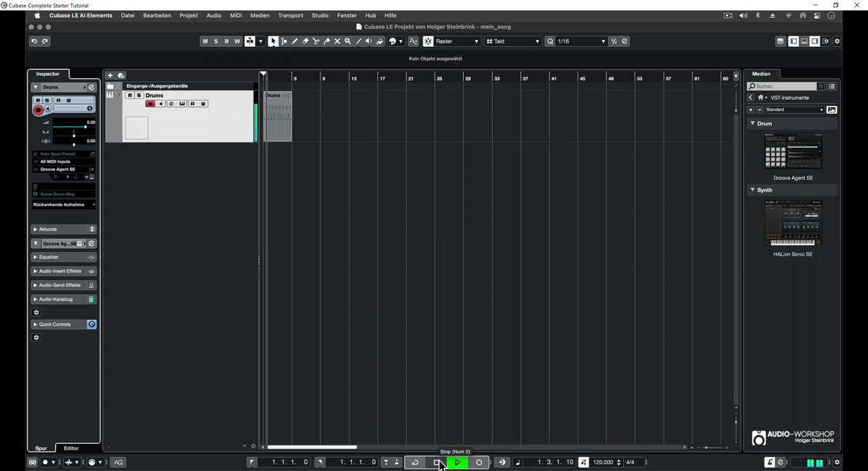Toggle Solo on the Drums track header
868x471 pixels.
pos(138,96)
